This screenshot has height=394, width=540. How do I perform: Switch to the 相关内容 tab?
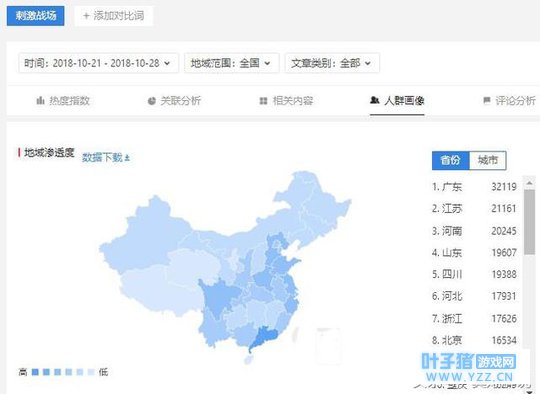tap(286, 101)
